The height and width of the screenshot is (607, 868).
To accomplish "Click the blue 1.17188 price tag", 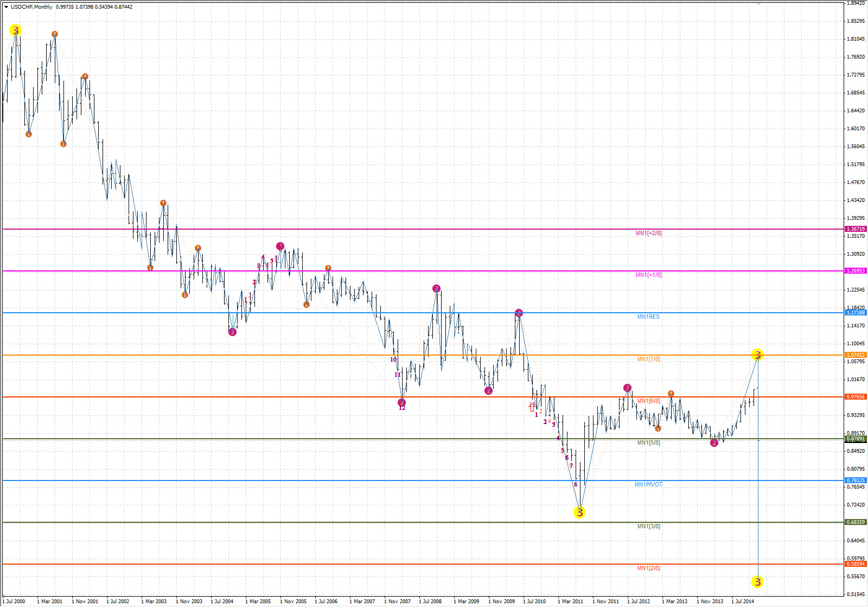I will click(856, 313).
